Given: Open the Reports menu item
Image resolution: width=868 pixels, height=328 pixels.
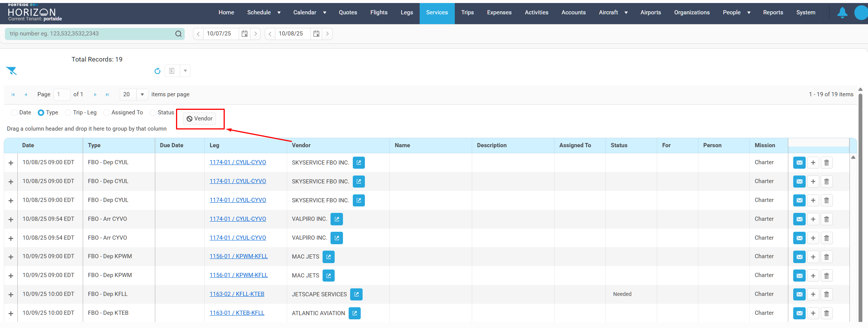Looking at the screenshot, I should click(x=773, y=12).
